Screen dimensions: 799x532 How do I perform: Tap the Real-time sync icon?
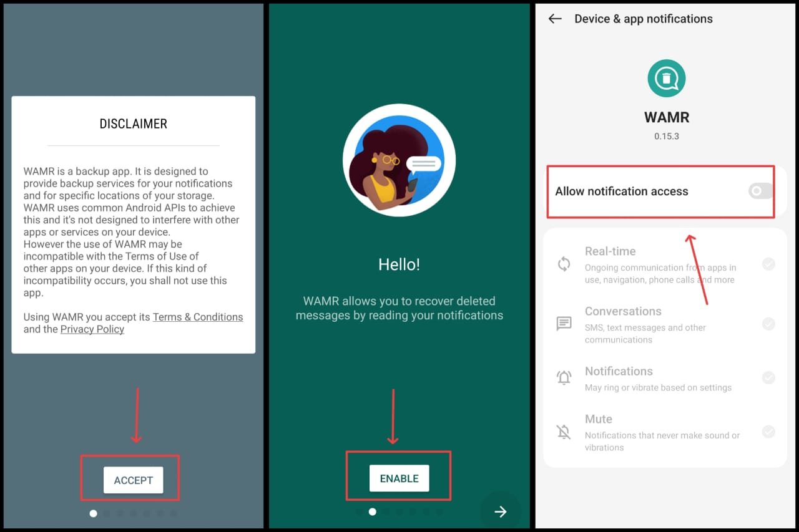564,264
